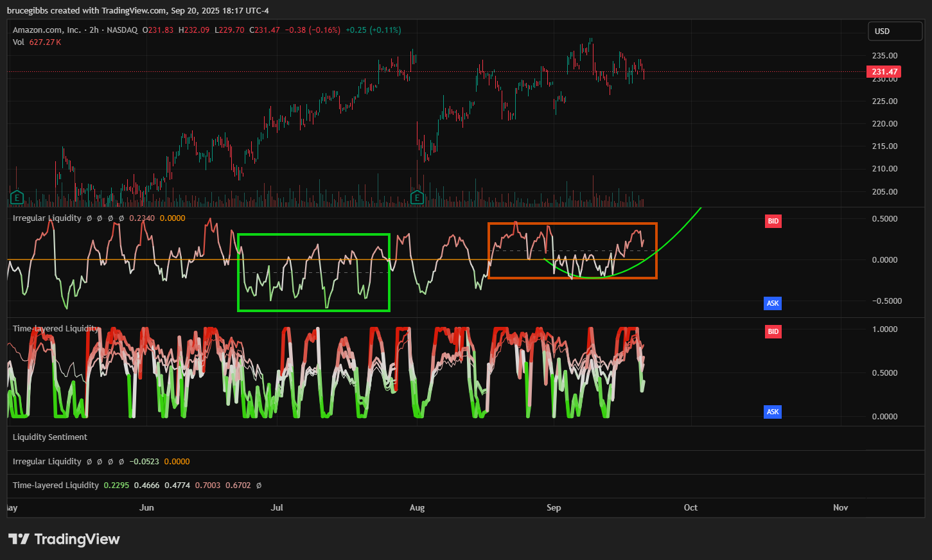Click the BID tag in Irregular Liquidity pane
Image resolution: width=932 pixels, height=560 pixels.
773,221
